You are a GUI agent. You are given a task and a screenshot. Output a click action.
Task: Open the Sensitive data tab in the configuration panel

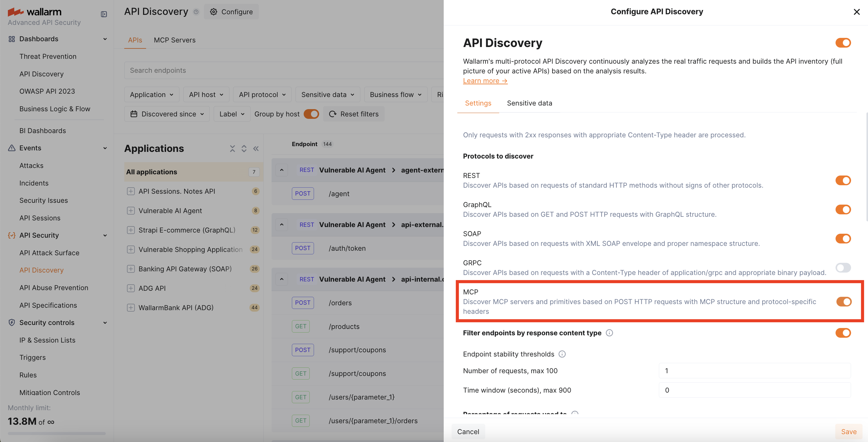pos(529,103)
